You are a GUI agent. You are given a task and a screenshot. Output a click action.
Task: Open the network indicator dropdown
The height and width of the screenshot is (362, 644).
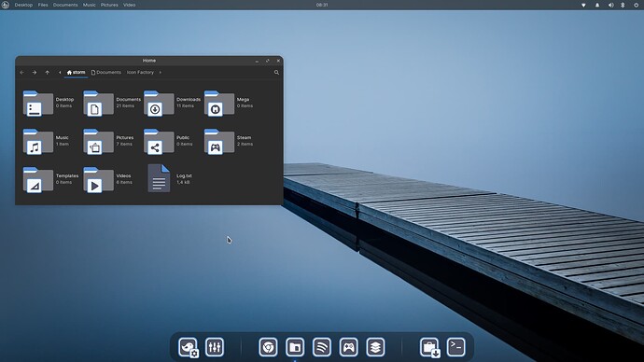pyautogui.click(x=583, y=5)
